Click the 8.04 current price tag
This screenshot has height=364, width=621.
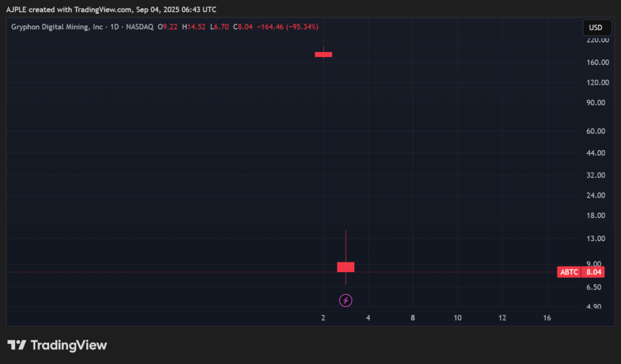pos(591,273)
